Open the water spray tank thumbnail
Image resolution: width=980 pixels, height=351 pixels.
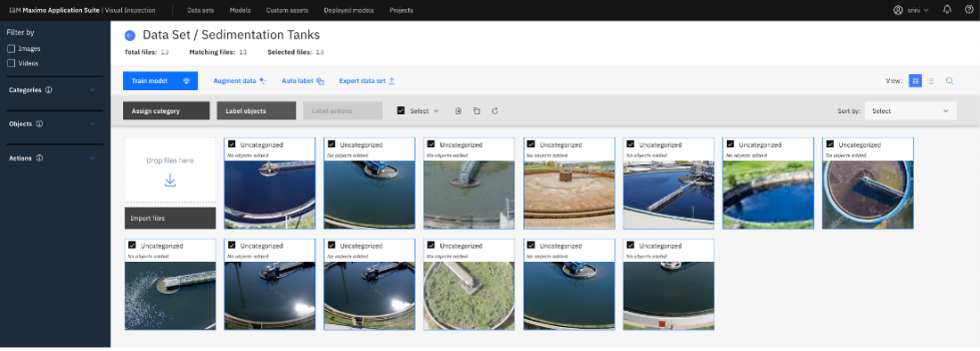click(170, 296)
